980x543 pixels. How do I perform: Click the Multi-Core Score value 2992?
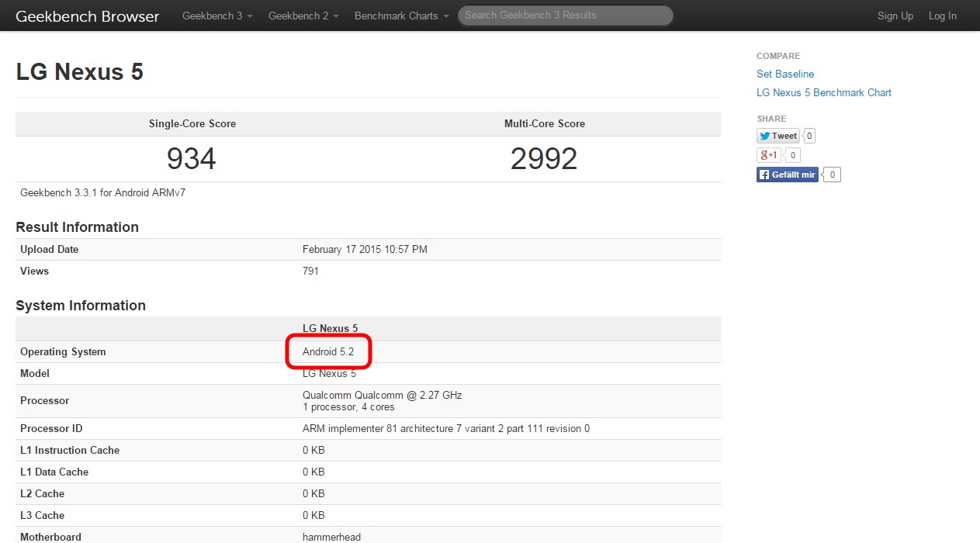(544, 159)
